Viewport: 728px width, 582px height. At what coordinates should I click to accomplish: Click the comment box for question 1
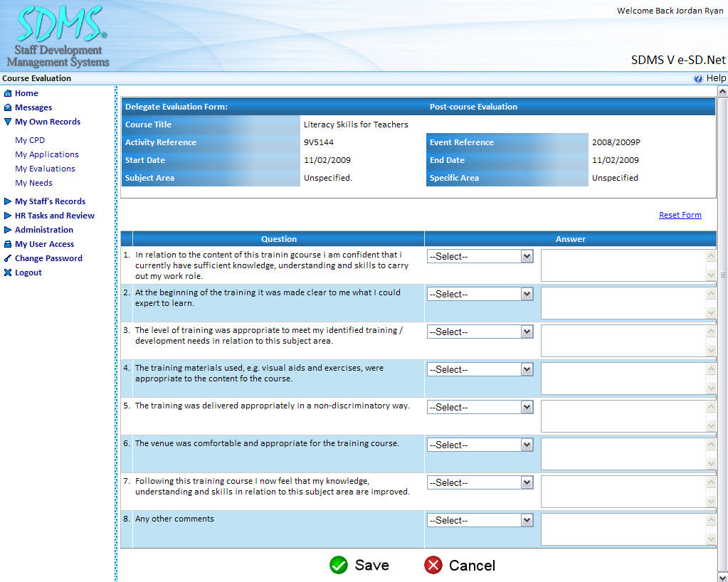[623, 265]
